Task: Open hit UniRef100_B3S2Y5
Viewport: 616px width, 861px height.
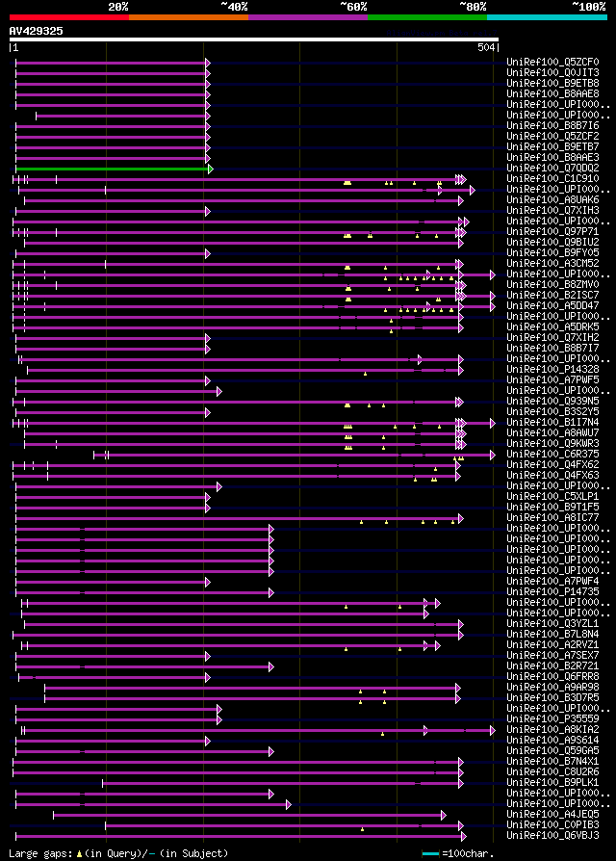Action: 552,412
